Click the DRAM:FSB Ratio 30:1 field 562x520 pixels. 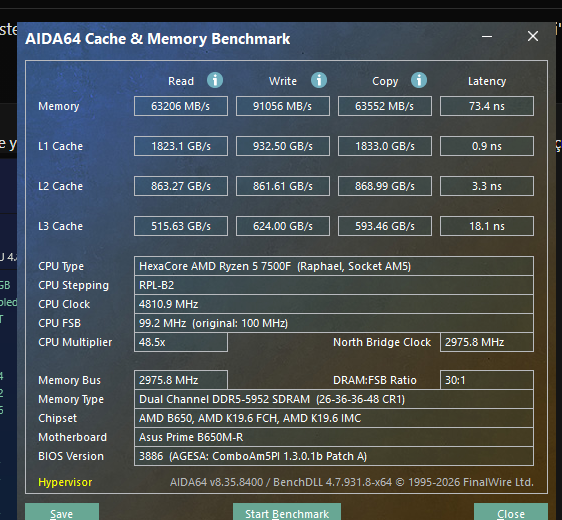click(x=487, y=380)
